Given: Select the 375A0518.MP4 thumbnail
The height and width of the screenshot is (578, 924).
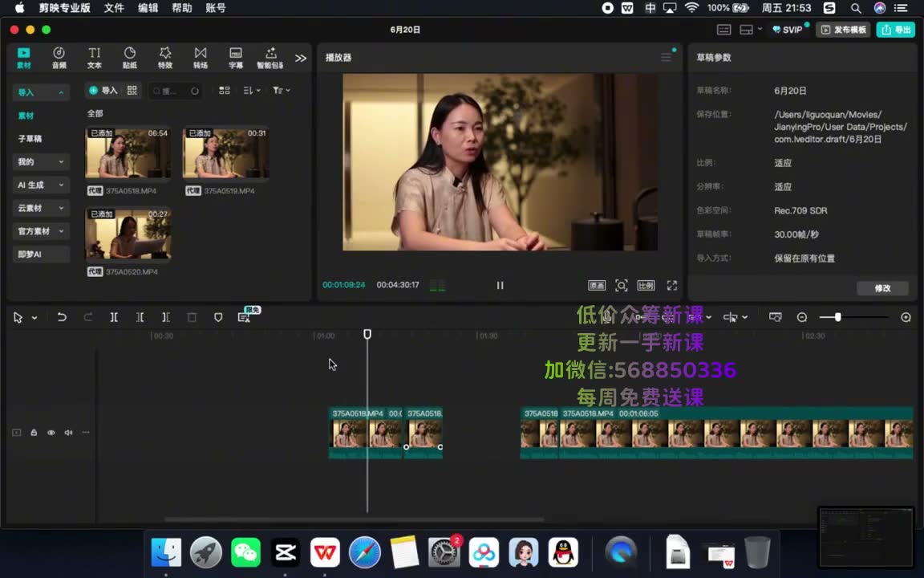Looking at the screenshot, I should pos(128,153).
